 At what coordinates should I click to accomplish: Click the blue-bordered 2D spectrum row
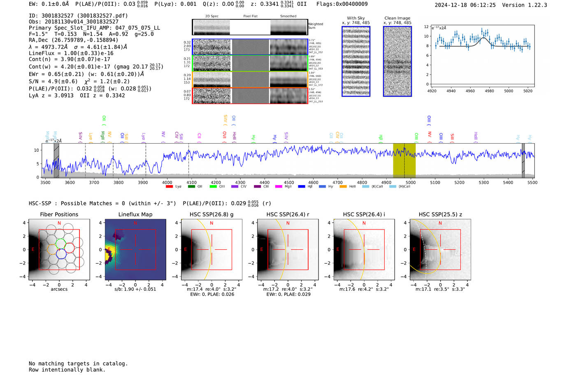pos(250,47)
